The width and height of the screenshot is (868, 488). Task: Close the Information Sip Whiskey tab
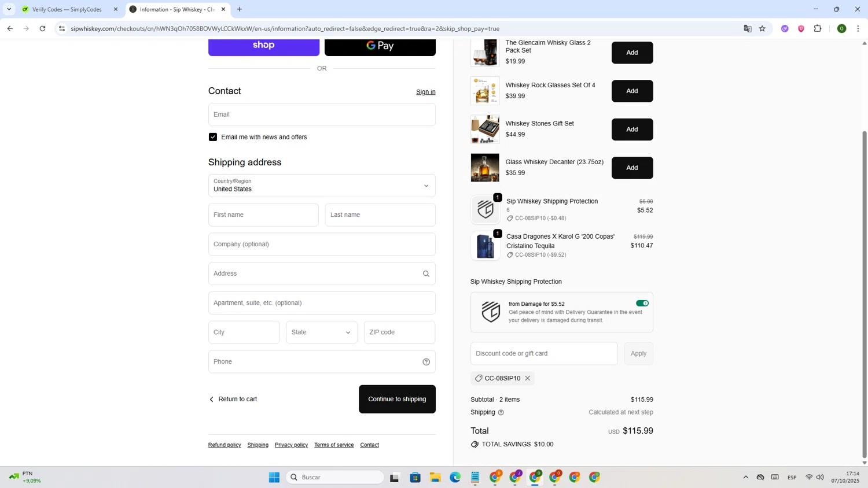click(223, 9)
